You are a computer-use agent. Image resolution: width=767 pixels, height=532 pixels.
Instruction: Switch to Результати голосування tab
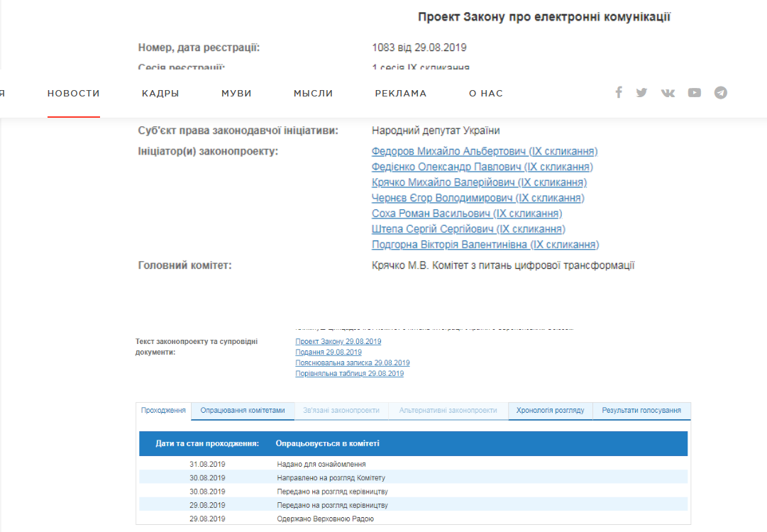pos(641,410)
